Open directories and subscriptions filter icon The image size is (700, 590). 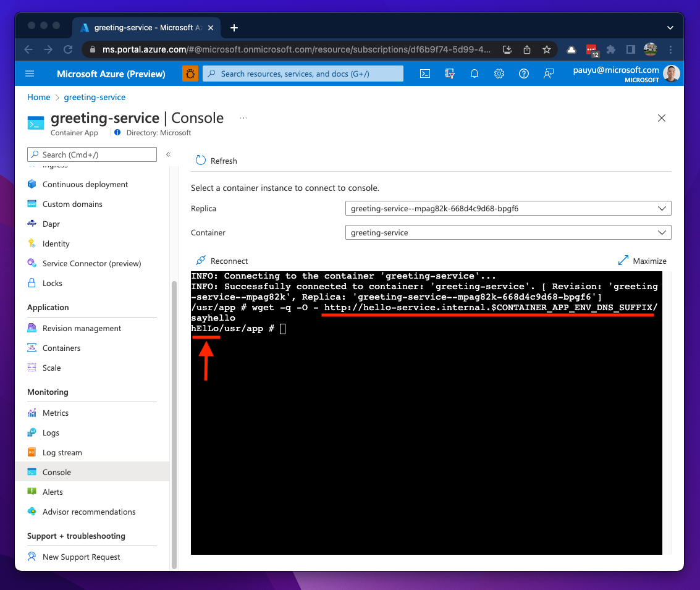click(x=450, y=74)
